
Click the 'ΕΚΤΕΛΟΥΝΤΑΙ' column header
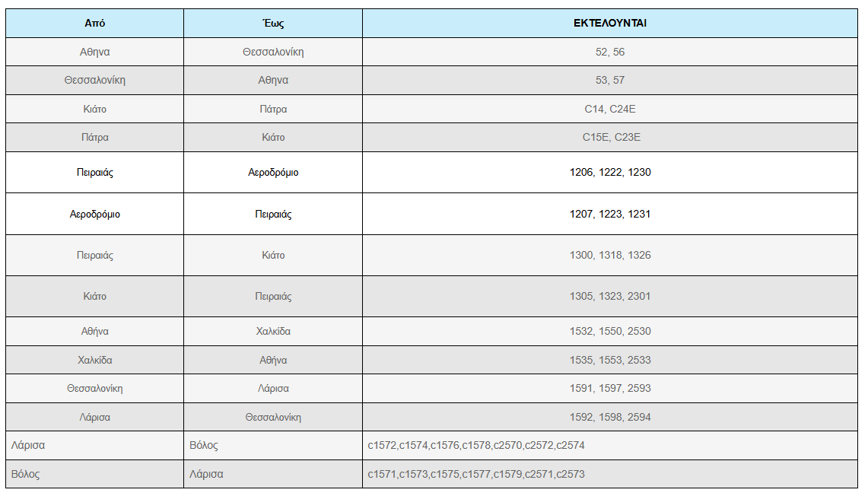[610, 24]
